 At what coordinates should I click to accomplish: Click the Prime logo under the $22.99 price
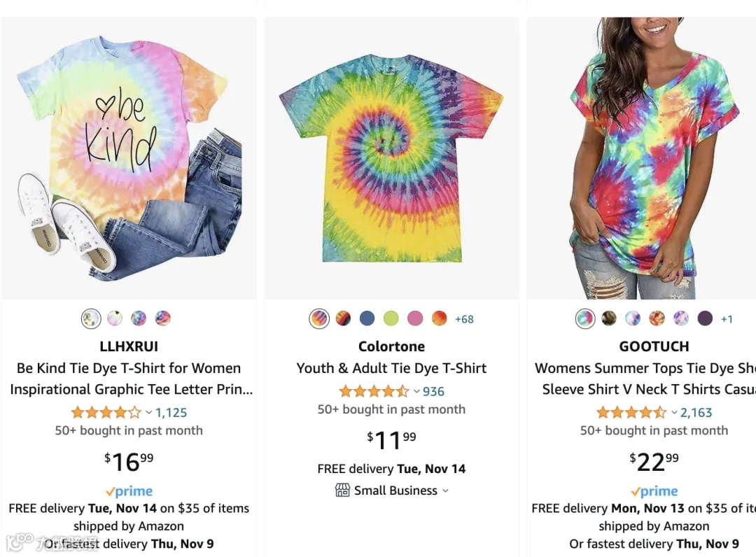pyautogui.click(x=654, y=491)
